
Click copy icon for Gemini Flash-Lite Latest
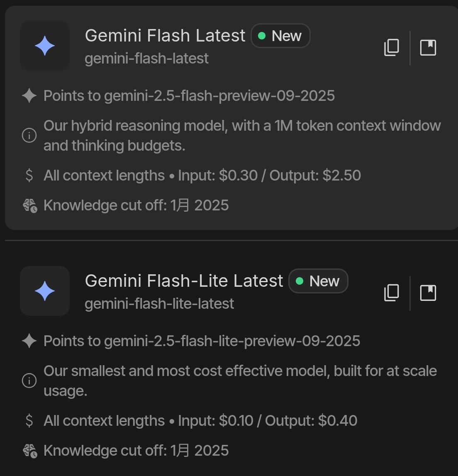pyautogui.click(x=391, y=293)
